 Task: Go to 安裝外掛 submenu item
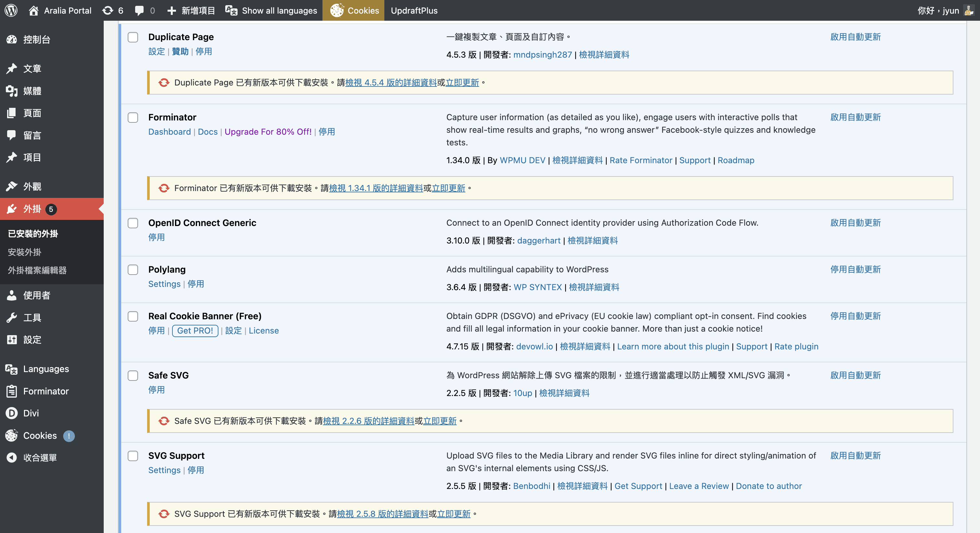click(24, 252)
